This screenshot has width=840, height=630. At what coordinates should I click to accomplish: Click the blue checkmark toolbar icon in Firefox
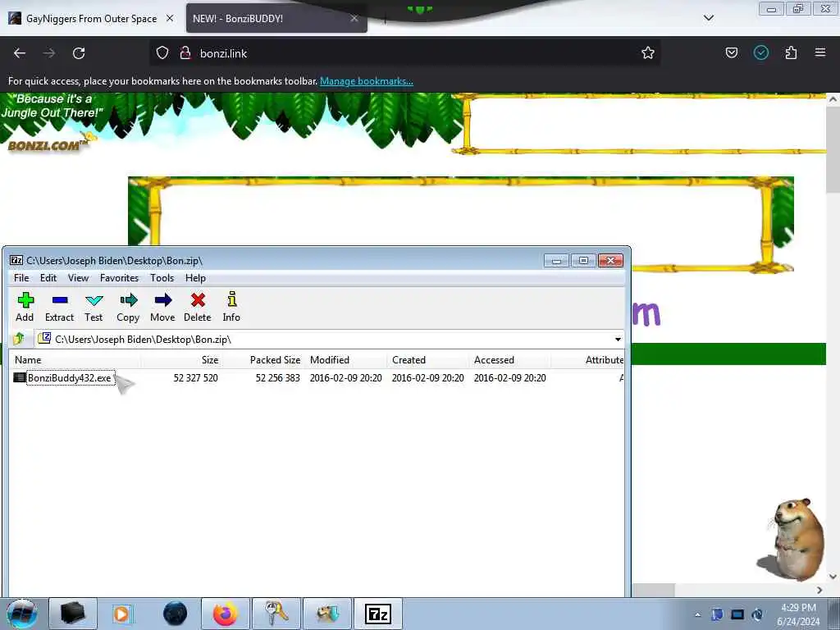[761, 53]
